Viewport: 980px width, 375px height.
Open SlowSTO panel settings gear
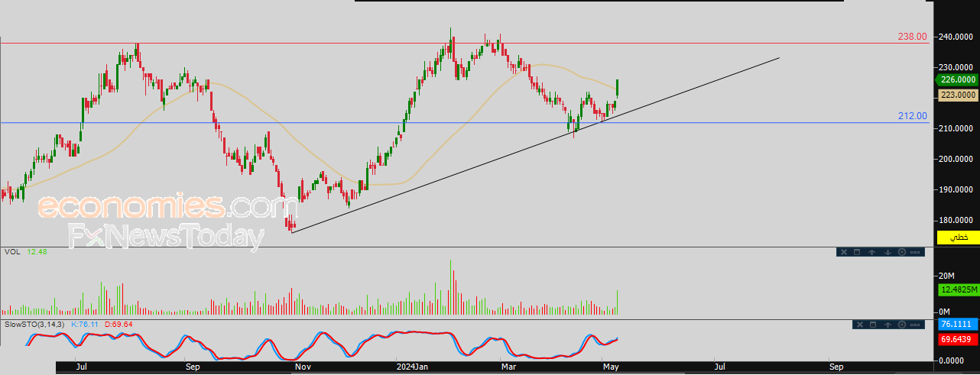pos(902,325)
